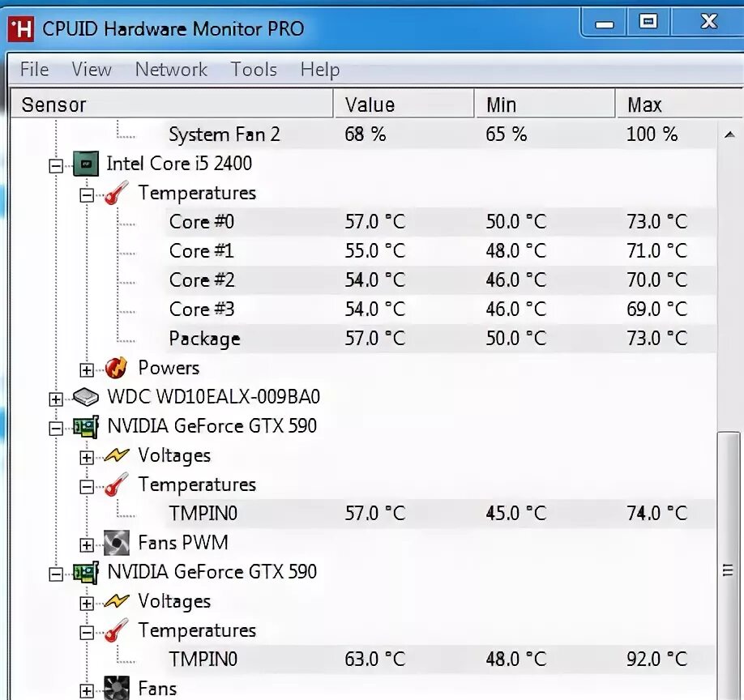Select TMPIN0 row showing 63.0 °C
This screenshot has height=700, width=744.
tap(441, 659)
